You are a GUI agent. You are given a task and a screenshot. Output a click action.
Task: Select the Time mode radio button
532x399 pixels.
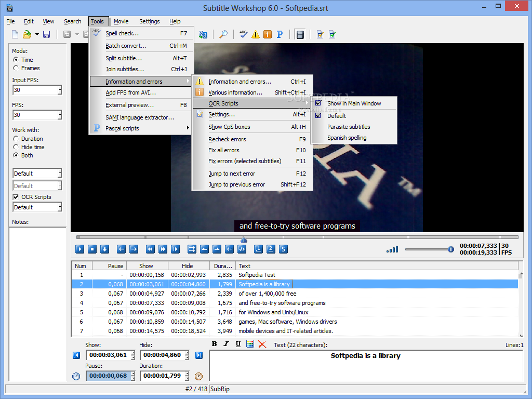(16, 59)
